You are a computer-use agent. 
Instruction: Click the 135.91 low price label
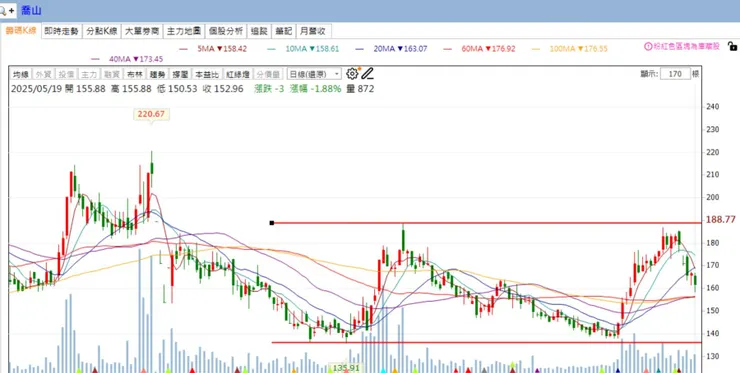(346, 367)
